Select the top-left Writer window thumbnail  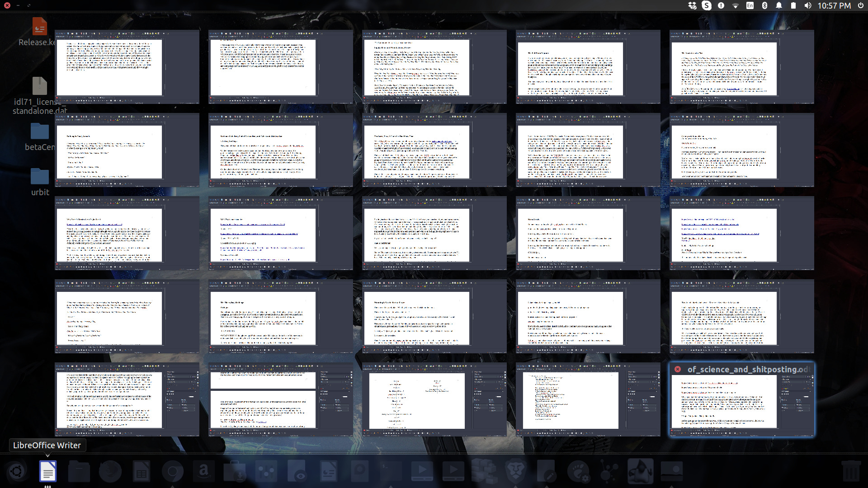pyautogui.click(x=127, y=67)
